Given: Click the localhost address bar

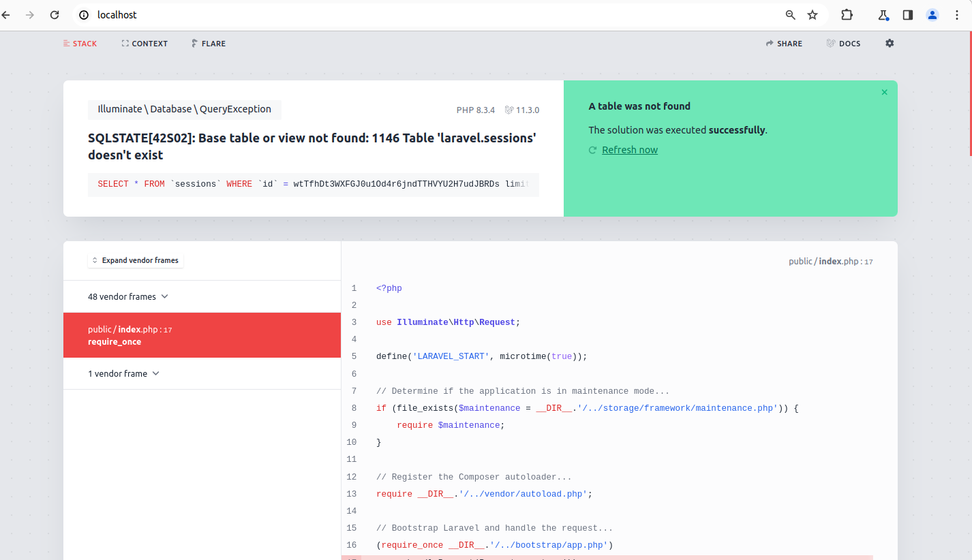Looking at the screenshot, I should coord(436,14).
